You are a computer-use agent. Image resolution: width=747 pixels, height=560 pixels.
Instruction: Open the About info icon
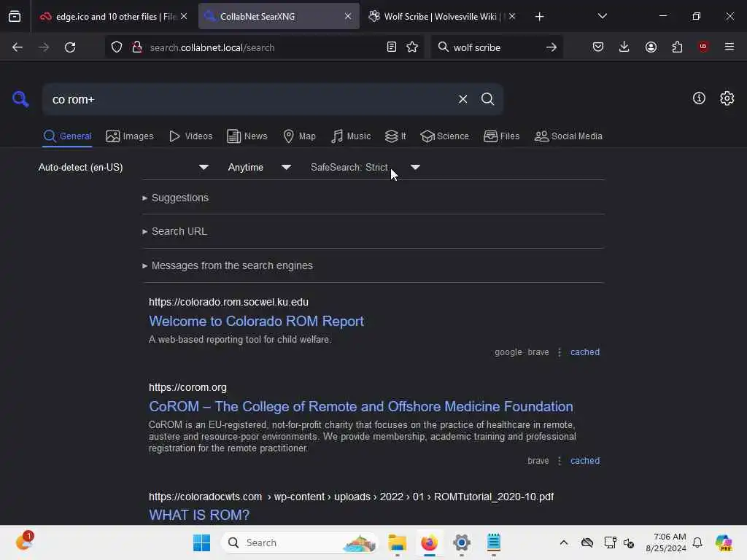pos(699,98)
